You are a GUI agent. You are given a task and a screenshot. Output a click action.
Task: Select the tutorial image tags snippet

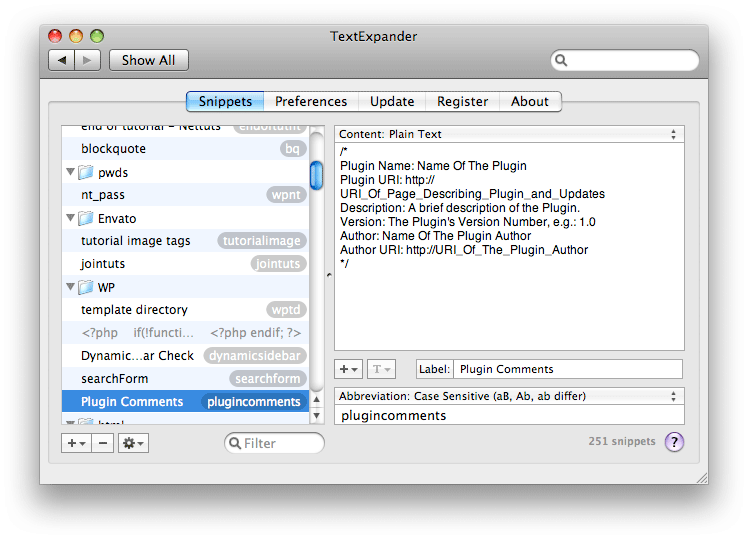pos(186,241)
